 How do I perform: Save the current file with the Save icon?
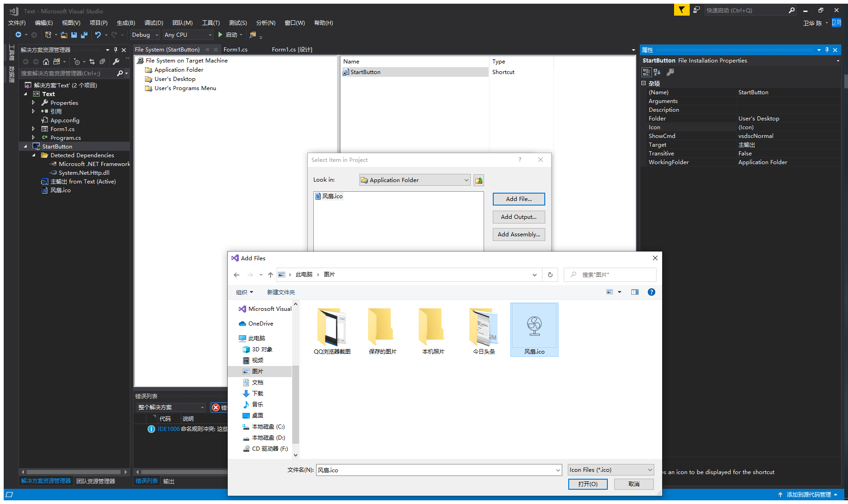(x=74, y=34)
